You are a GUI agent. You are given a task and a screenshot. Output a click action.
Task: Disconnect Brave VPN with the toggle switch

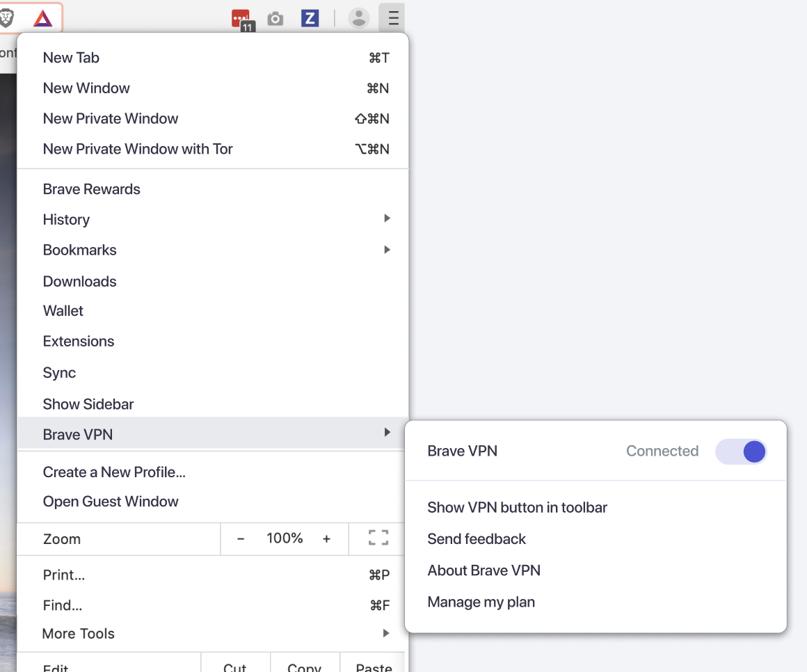pos(740,451)
